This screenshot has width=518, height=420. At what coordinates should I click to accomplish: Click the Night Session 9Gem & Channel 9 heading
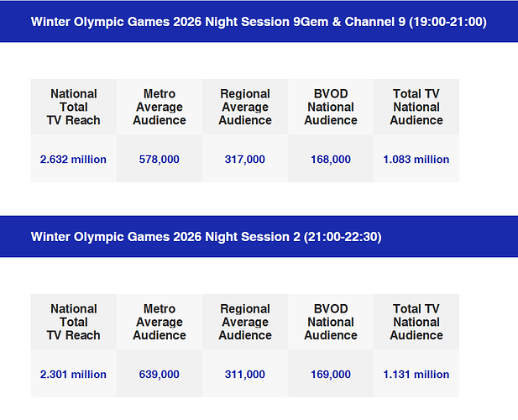click(x=259, y=21)
